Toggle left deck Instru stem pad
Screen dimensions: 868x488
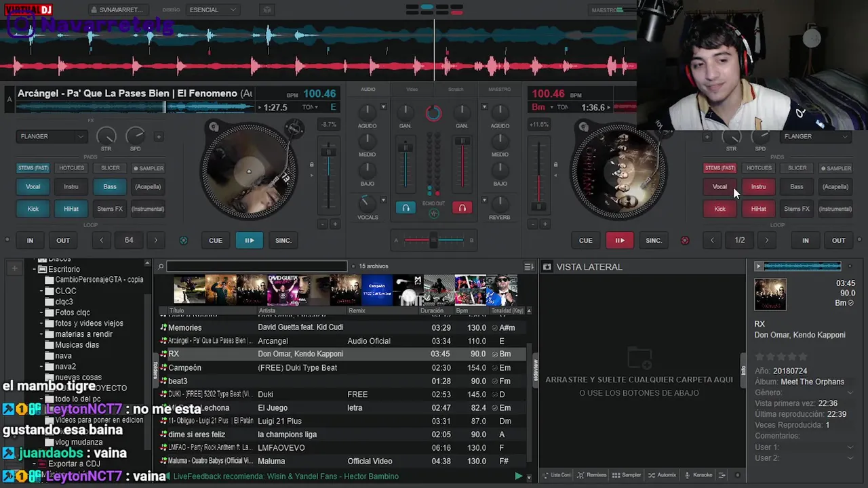click(71, 186)
